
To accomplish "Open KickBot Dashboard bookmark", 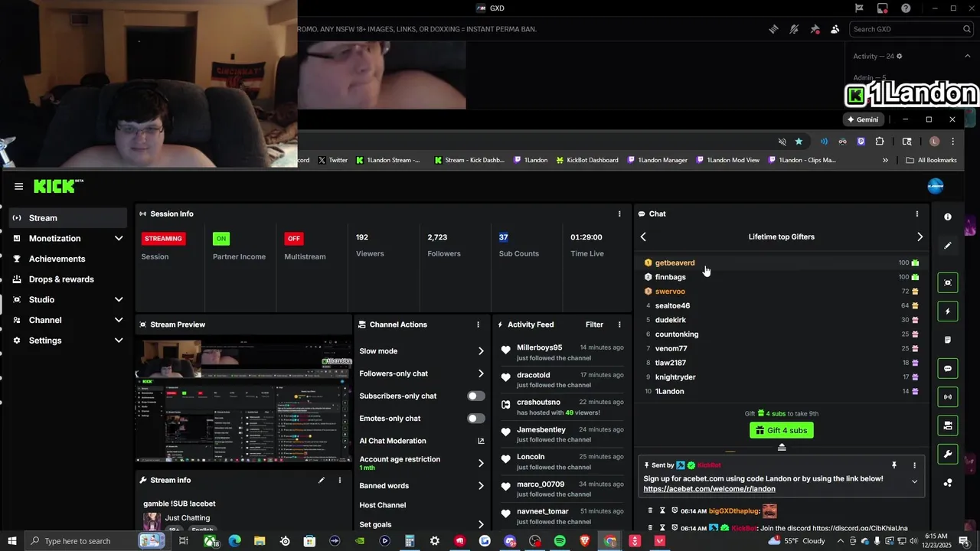I will tap(587, 160).
